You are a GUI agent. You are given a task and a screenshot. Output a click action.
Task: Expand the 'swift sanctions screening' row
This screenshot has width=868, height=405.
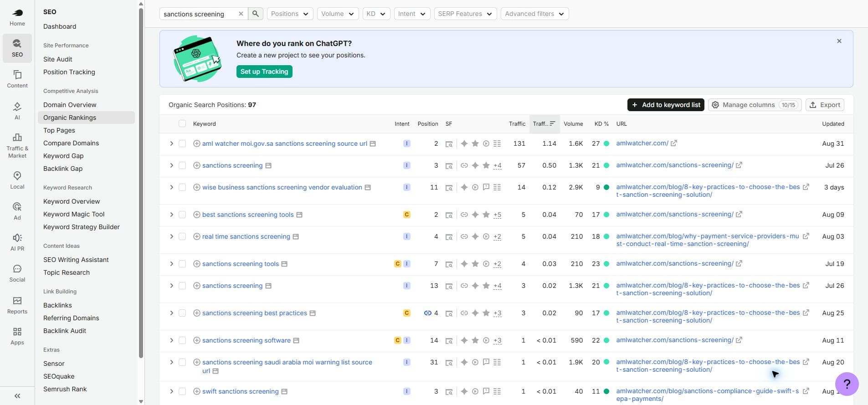coord(171,391)
